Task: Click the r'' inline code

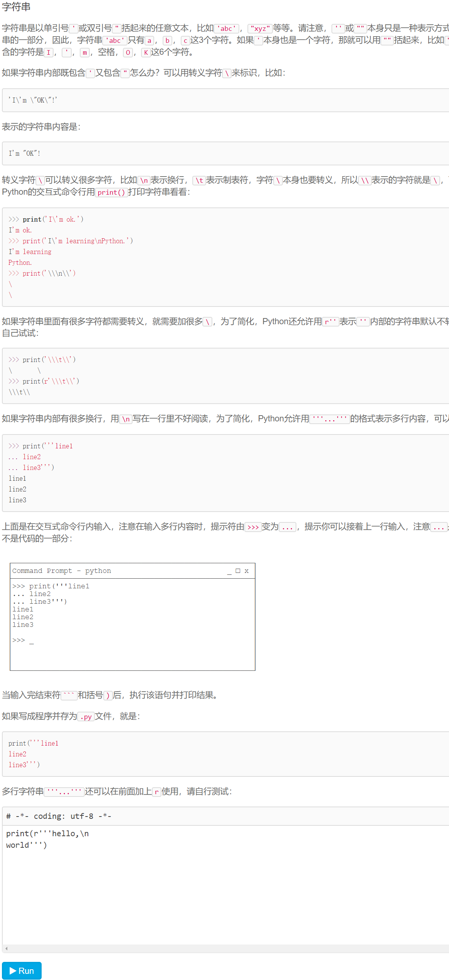Action: (x=330, y=322)
